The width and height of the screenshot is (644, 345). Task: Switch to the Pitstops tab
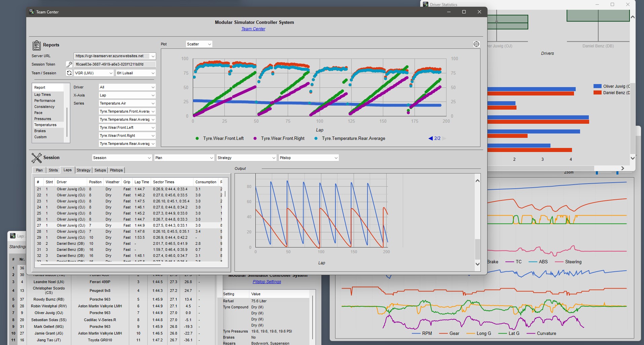(x=116, y=170)
